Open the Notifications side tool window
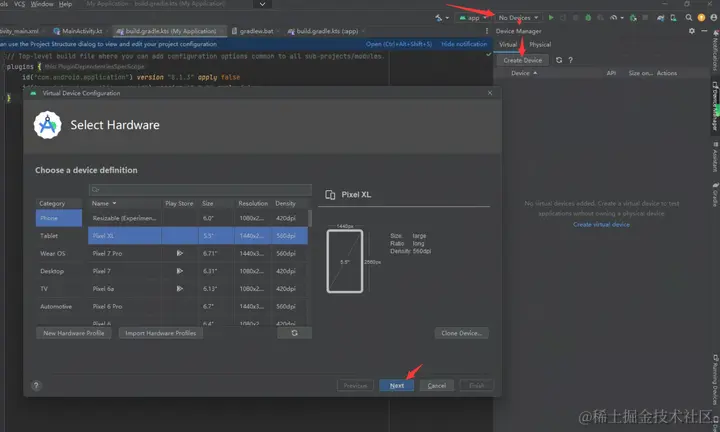The height and width of the screenshot is (432, 720). click(x=715, y=51)
